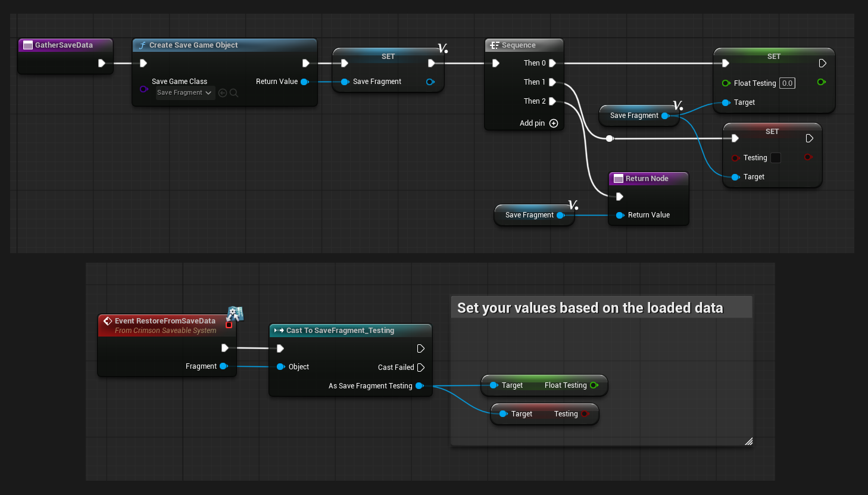Screen dimensions: 868x495
Task: Click the use-selected-asset arrow icon
Action: (x=223, y=93)
